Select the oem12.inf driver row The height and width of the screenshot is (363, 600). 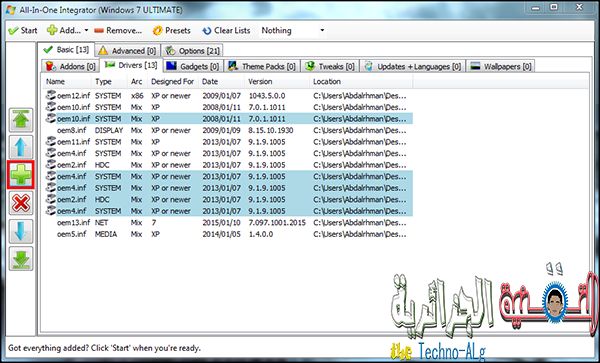[228, 96]
